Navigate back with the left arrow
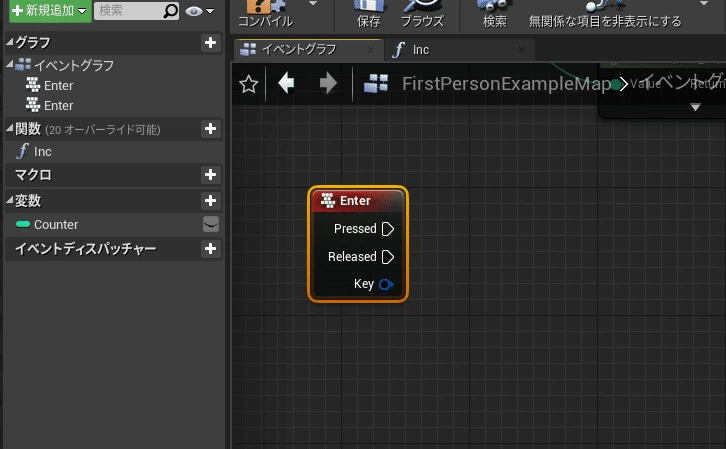The image size is (726, 449). [286, 83]
